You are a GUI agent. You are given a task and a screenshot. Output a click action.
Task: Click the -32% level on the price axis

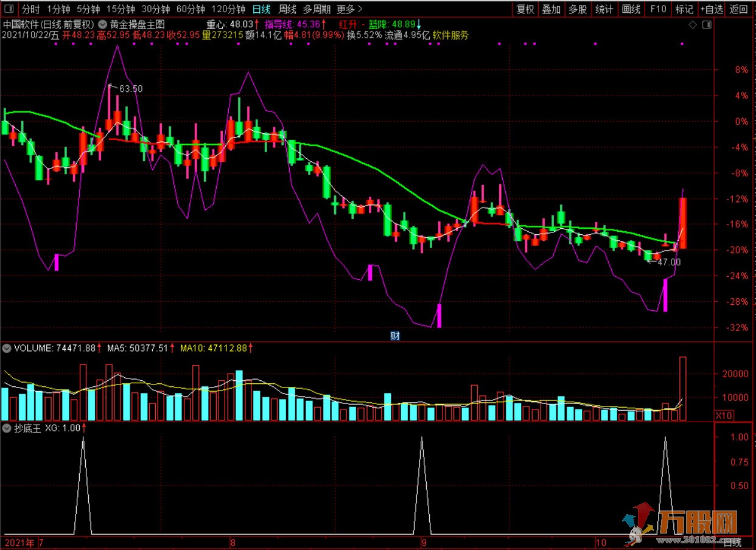738,327
